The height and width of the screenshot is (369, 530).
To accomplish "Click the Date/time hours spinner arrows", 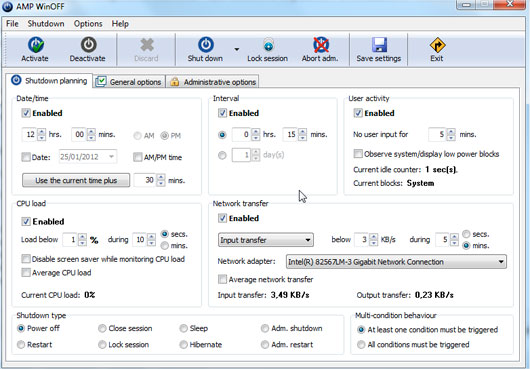I will tap(42, 134).
